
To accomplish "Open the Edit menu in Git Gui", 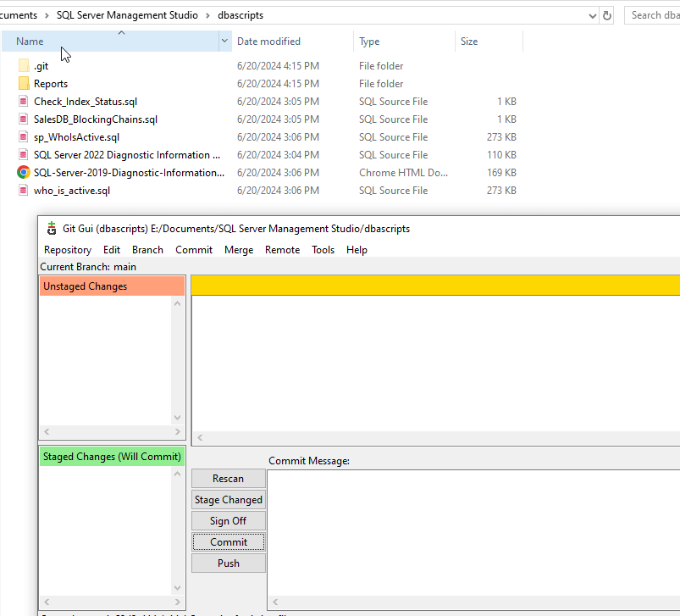I will (112, 250).
